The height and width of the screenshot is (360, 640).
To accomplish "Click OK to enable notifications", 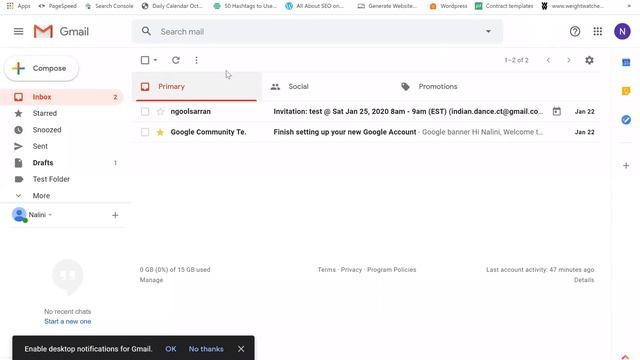I will click(x=171, y=349).
